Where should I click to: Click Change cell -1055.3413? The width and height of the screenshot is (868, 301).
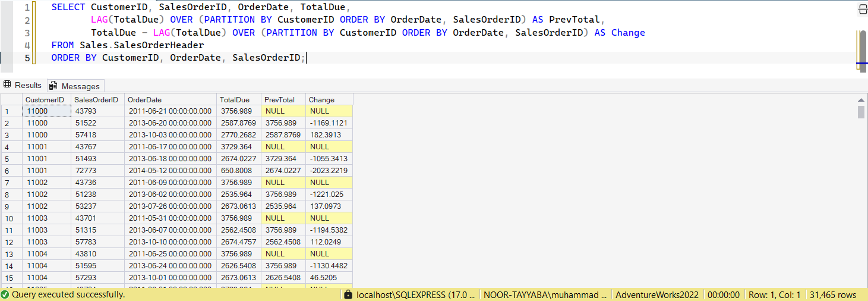[329, 159]
